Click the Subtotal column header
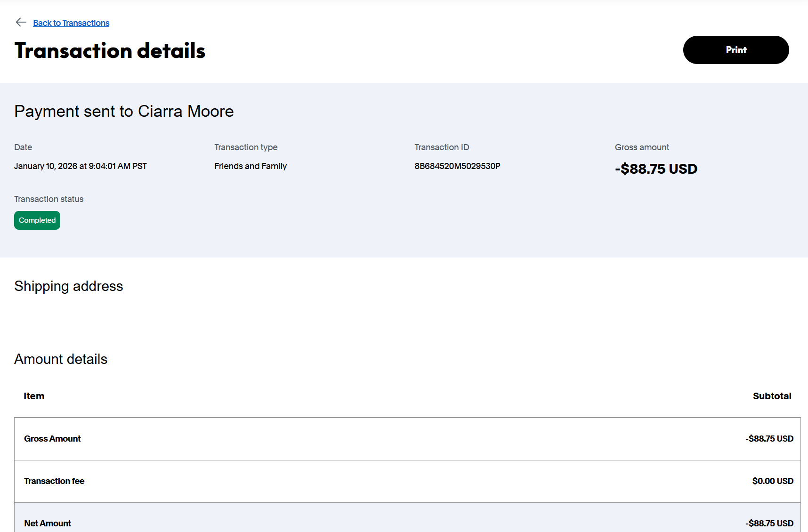Viewport: 808px width, 532px height. click(x=772, y=396)
